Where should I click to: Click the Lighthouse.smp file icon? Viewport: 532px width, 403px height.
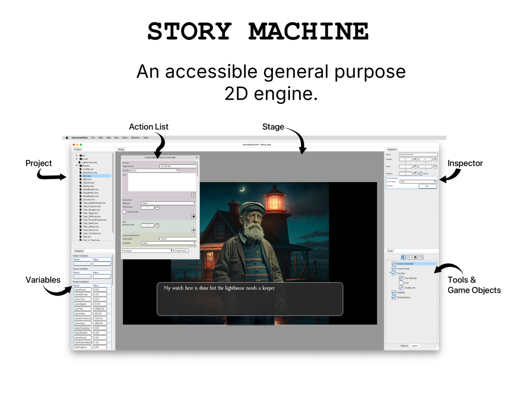coord(80,162)
